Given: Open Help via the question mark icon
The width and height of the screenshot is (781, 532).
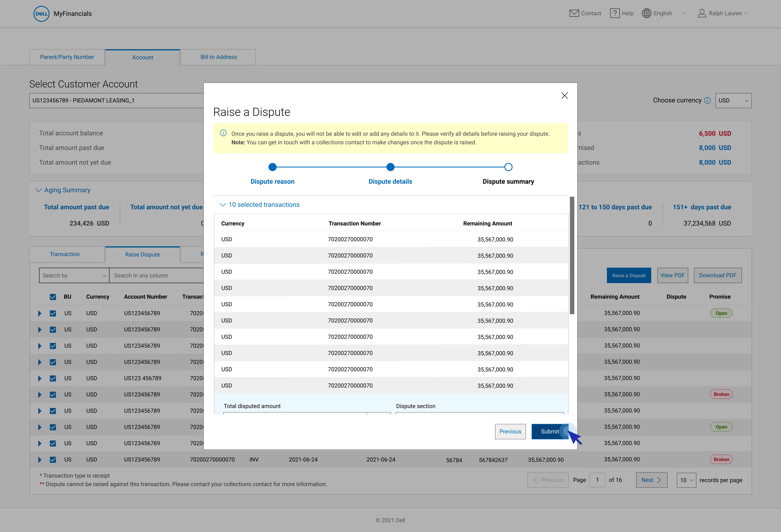Looking at the screenshot, I should 615,13.
